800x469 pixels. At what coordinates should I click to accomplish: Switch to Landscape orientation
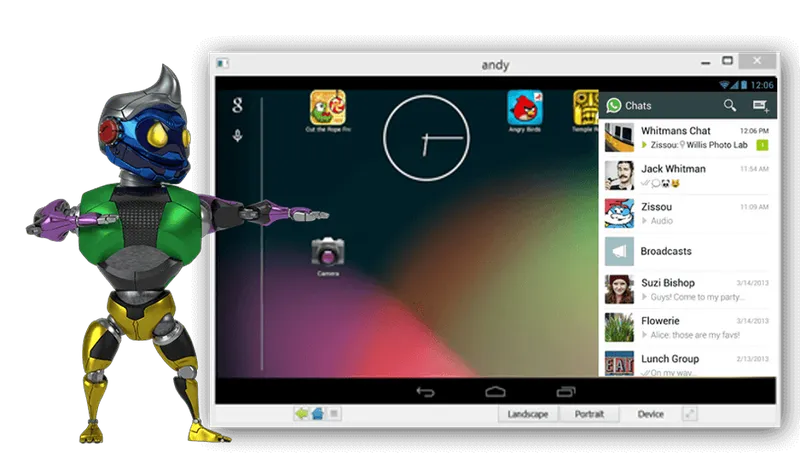(x=528, y=414)
